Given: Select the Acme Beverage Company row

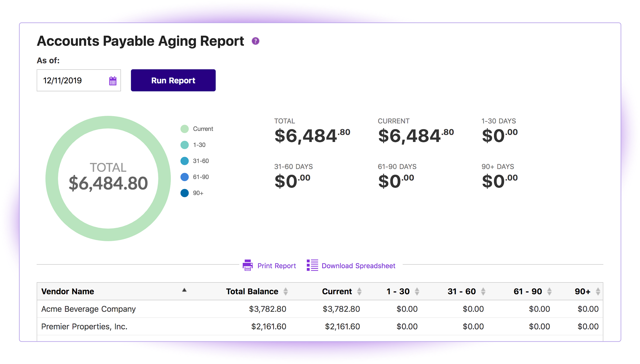Looking at the screenshot, I should pyautogui.click(x=88, y=309).
